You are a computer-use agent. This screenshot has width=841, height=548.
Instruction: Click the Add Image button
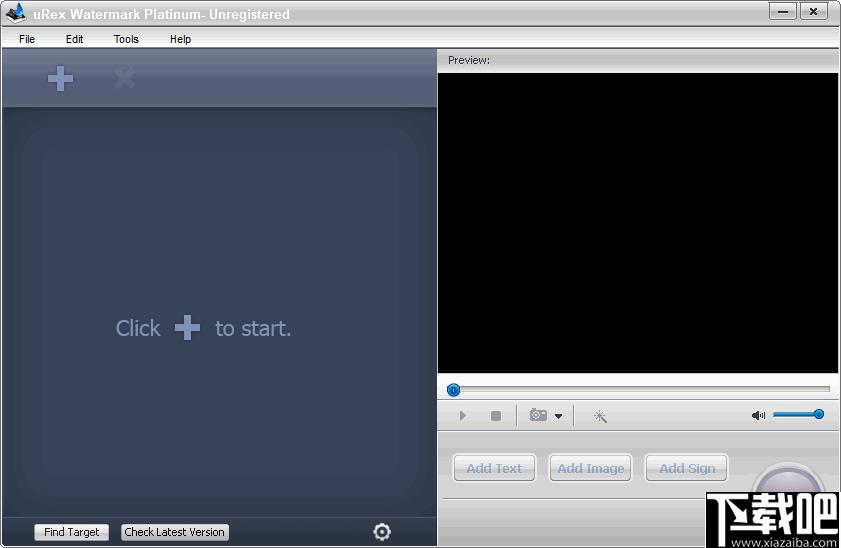[x=591, y=468]
